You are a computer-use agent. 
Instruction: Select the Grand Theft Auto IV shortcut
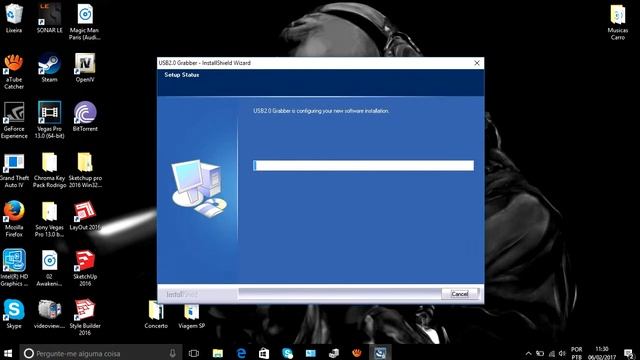point(14,170)
